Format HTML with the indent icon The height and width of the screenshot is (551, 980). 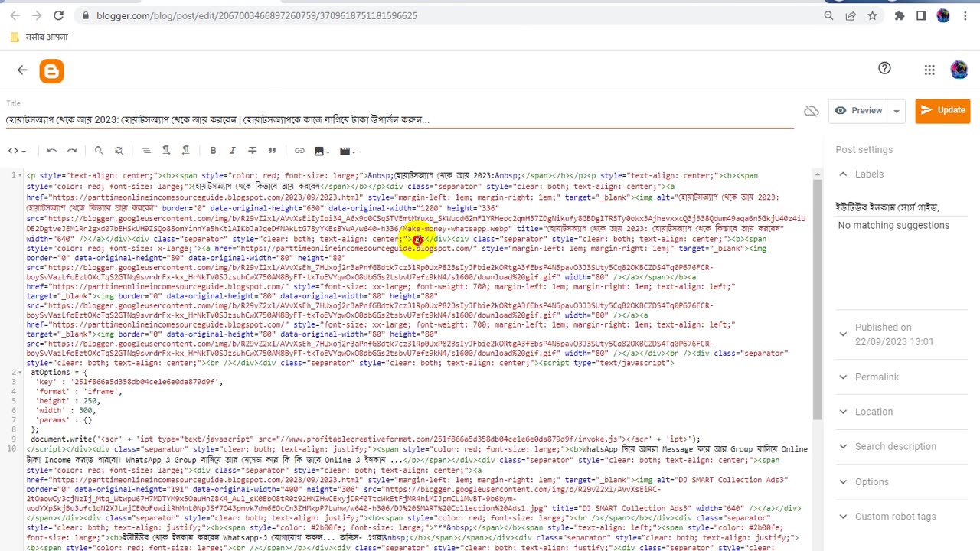click(x=146, y=151)
